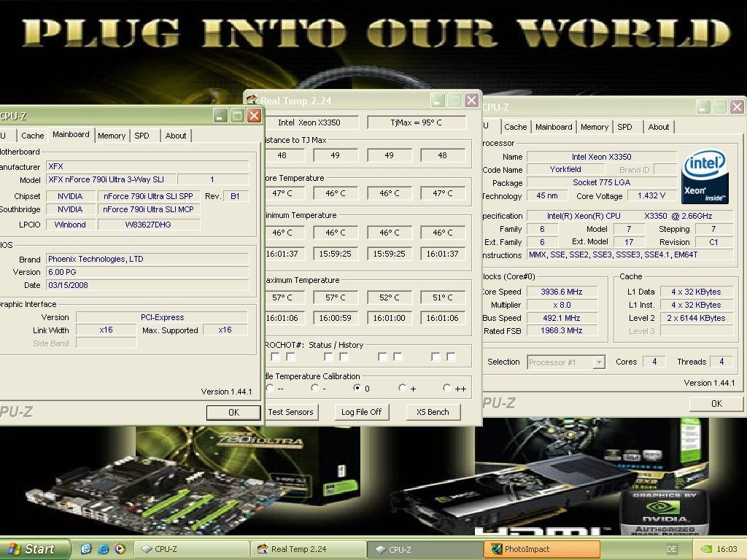Viewport: 747px width, 560px height.
Task: Open Memory tab in CPU-Z mainboard window
Action: tap(112, 136)
